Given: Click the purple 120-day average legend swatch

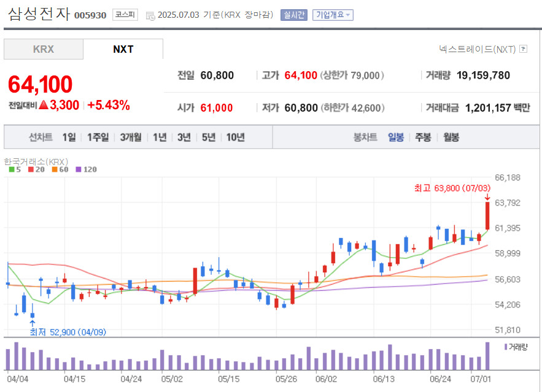Looking at the screenshot, I should click(78, 169).
